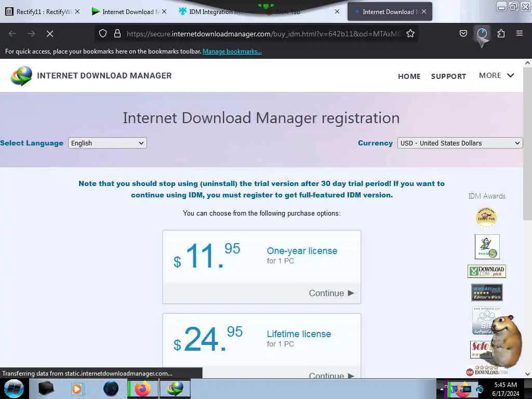Click the 'Internet Download Manager registration' heading
The height and width of the screenshot is (399, 532).
(x=261, y=118)
